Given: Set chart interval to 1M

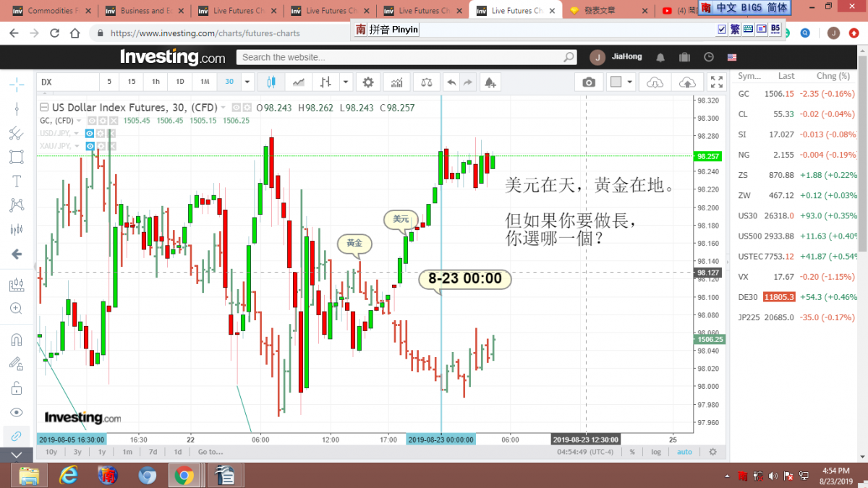Looking at the screenshot, I should pos(205,82).
